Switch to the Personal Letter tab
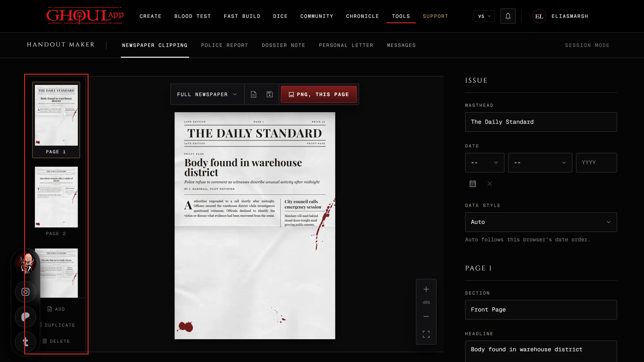 (x=346, y=45)
